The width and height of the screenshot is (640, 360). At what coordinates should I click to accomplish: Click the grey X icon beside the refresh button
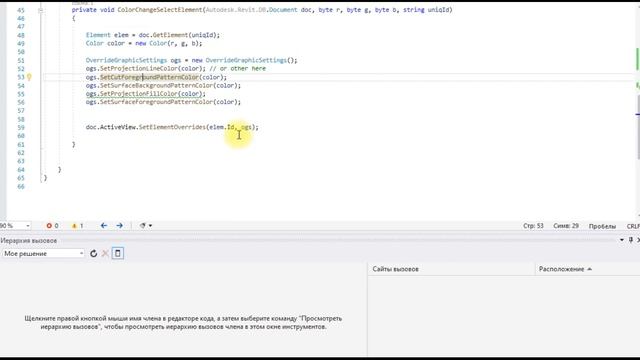point(105,253)
